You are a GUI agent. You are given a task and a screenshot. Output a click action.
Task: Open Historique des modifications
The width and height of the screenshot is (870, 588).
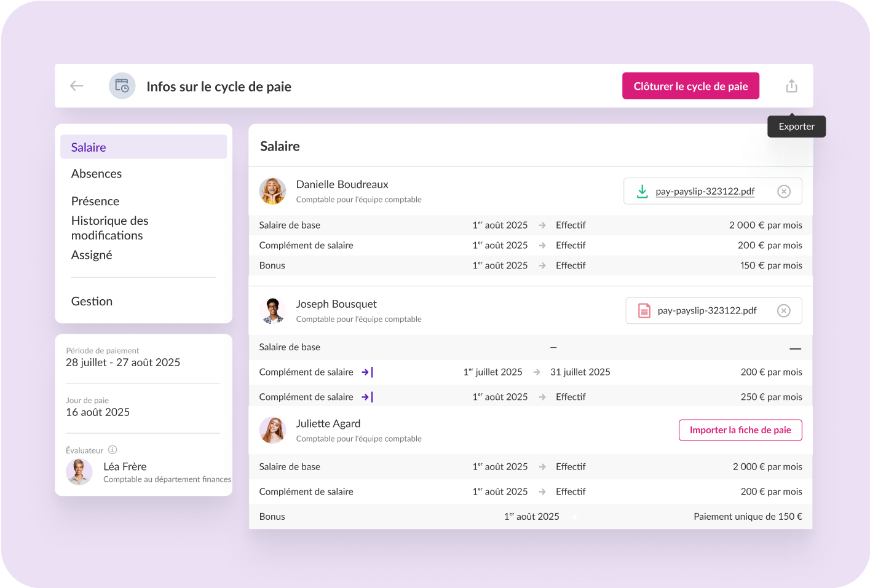click(109, 228)
